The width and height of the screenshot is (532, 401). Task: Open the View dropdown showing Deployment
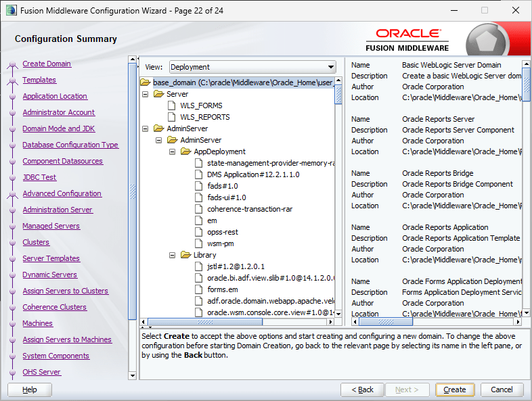click(x=252, y=67)
